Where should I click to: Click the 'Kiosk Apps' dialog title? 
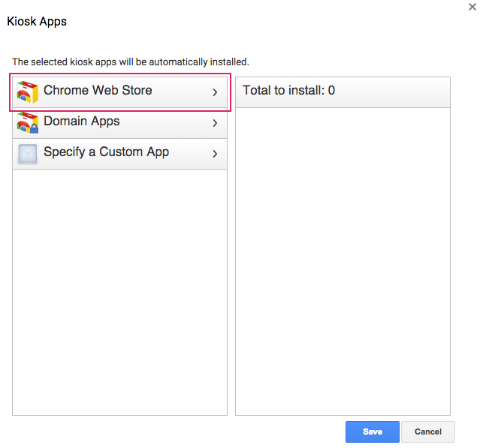coord(37,22)
